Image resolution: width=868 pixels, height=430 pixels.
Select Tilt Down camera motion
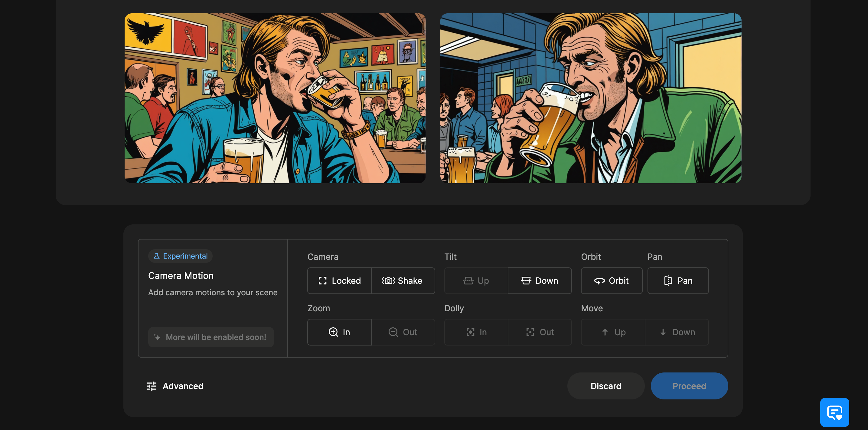pos(540,281)
